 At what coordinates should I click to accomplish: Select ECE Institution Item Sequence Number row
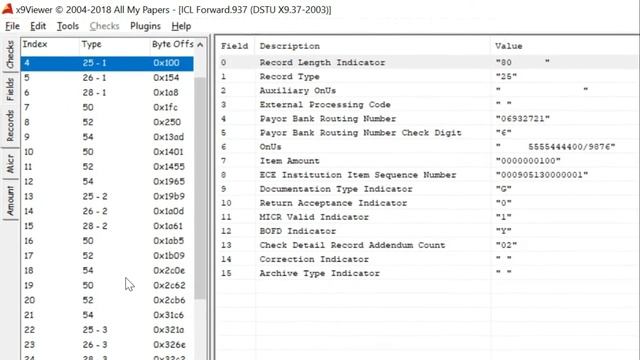tap(427, 175)
